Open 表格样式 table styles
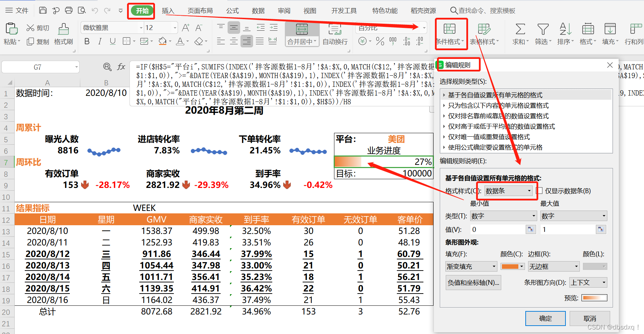 click(484, 34)
